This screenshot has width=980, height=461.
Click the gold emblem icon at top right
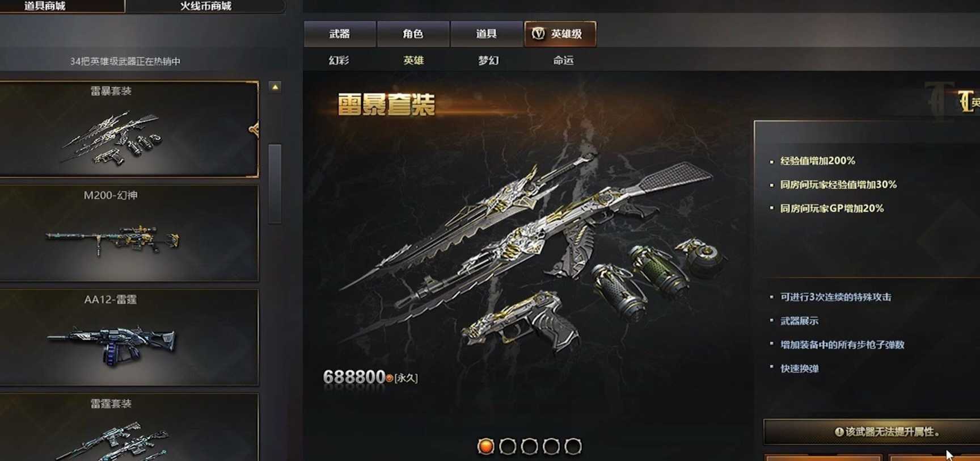click(966, 100)
